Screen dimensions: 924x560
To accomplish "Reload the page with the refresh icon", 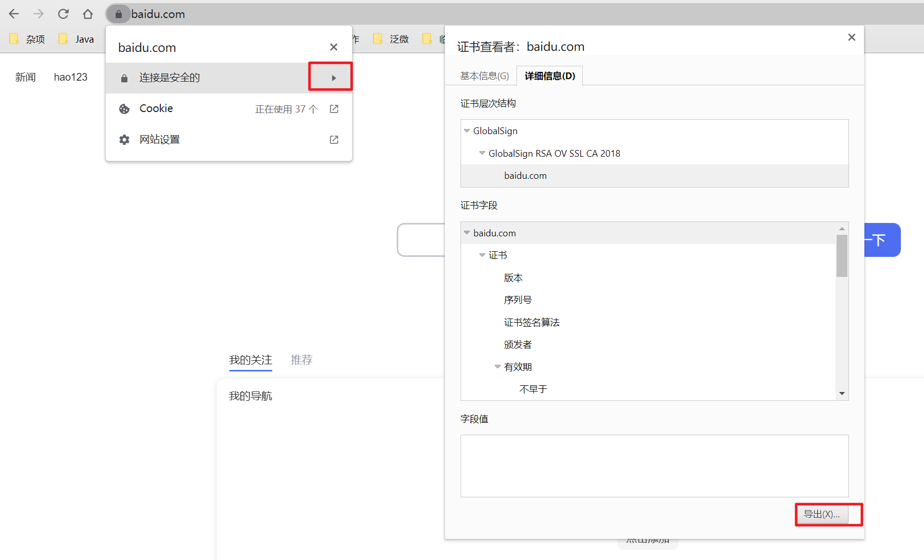I will [63, 14].
